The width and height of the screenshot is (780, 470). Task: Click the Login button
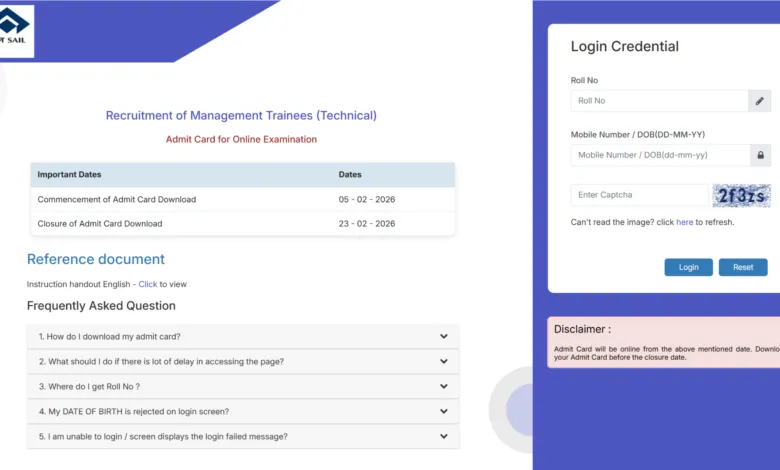tap(688, 267)
